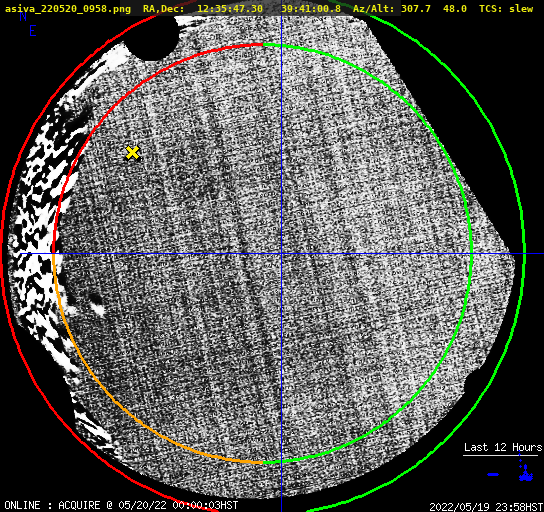Click the blue horizontal dash in history plot
This screenshot has width=544, height=512.
pos(493,474)
